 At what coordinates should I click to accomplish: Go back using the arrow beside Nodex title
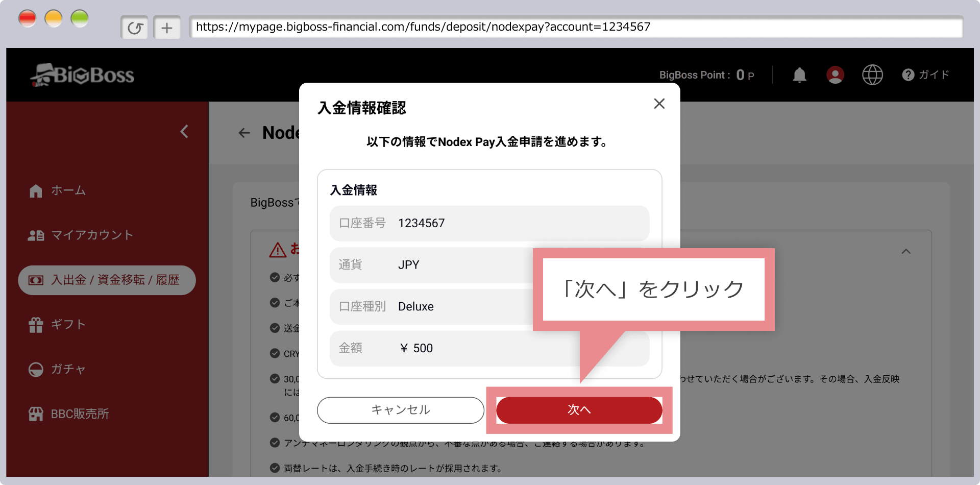pos(244,133)
